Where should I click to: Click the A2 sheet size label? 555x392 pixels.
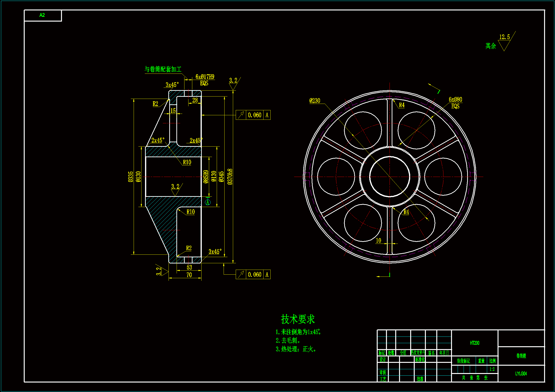tap(42, 15)
